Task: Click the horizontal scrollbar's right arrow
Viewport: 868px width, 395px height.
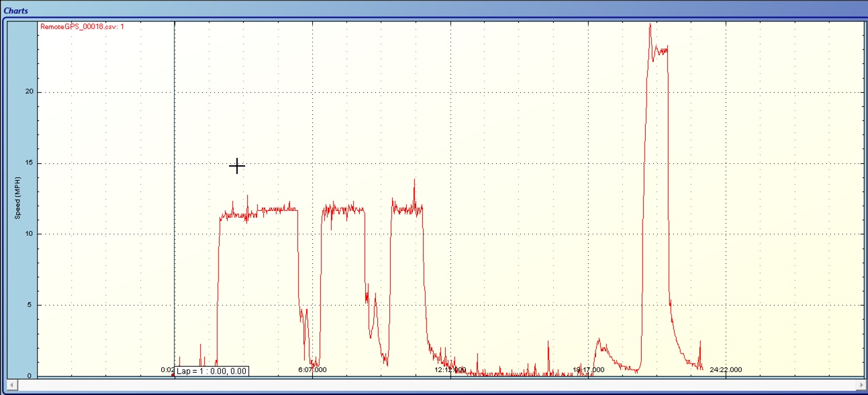Action: click(x=862, y=385)
